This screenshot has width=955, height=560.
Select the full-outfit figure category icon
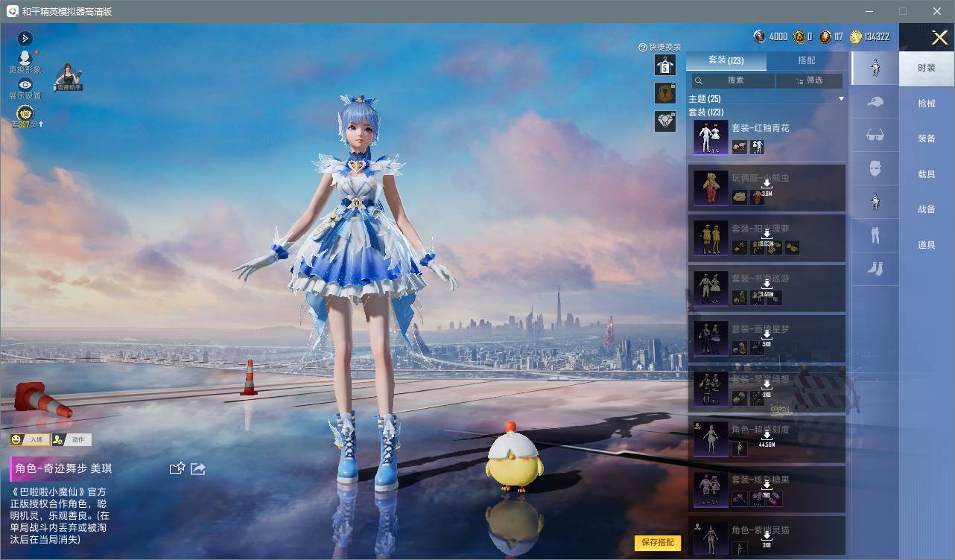875,68
